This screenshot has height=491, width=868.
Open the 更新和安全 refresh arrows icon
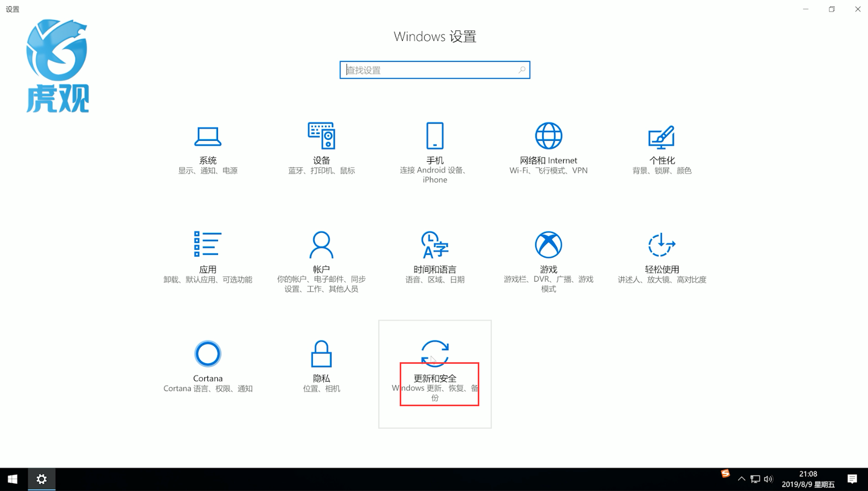click(435, 354)
